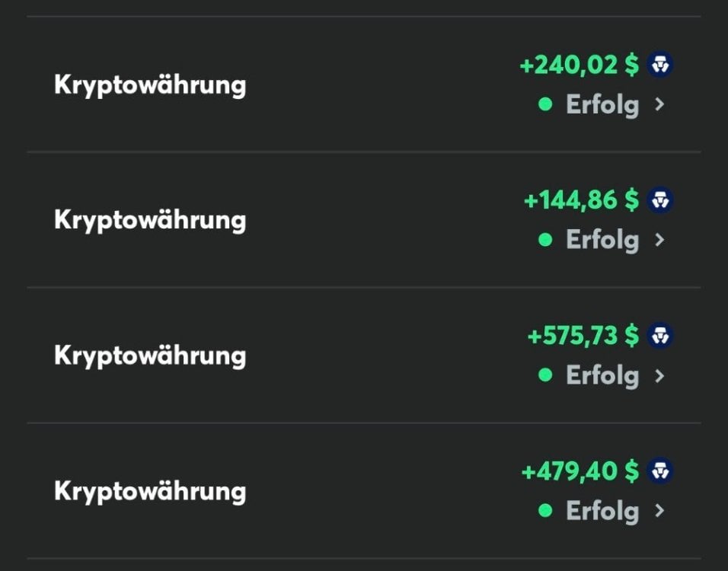The width and height of the screenshot is (728, 571).
Task: Click the Erfolg status under +144,86 $
Action: (x=602, y=240)
